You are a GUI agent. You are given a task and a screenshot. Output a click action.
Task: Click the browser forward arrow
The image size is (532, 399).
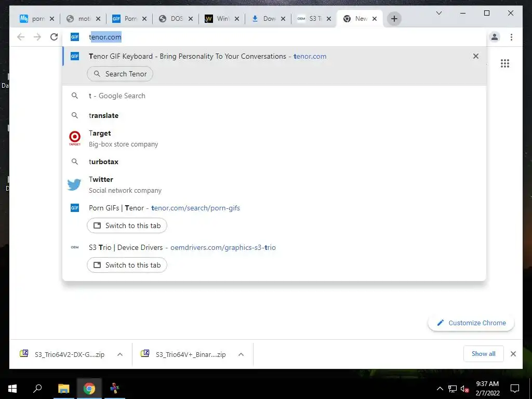[x=37, y=37]
